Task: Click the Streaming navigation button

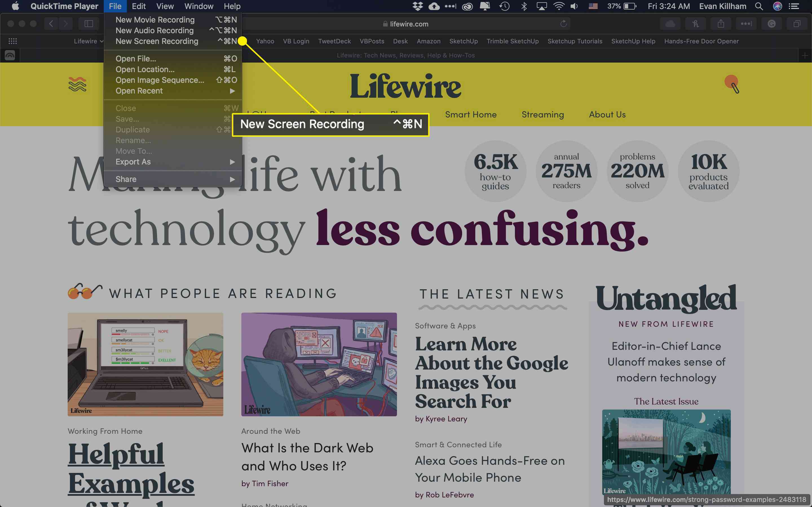Action: [542, 114]
